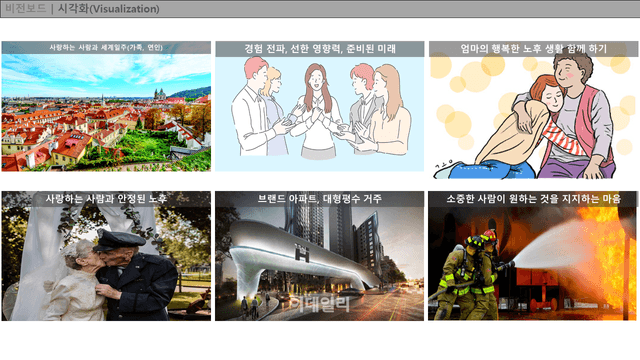Click caption '경험 전파, 선한 영향력, 준비된 미래'
This screenshot has height=360, width=640.
click(x=320, y=49)
